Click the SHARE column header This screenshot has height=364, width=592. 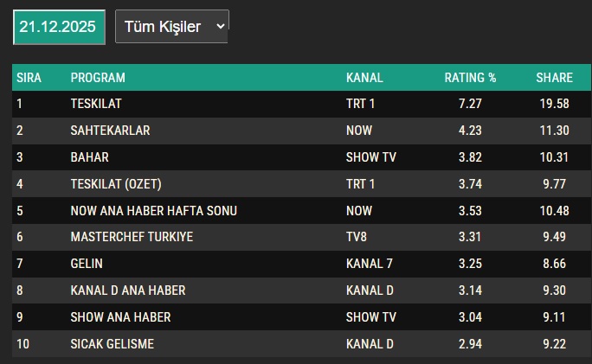554,78
